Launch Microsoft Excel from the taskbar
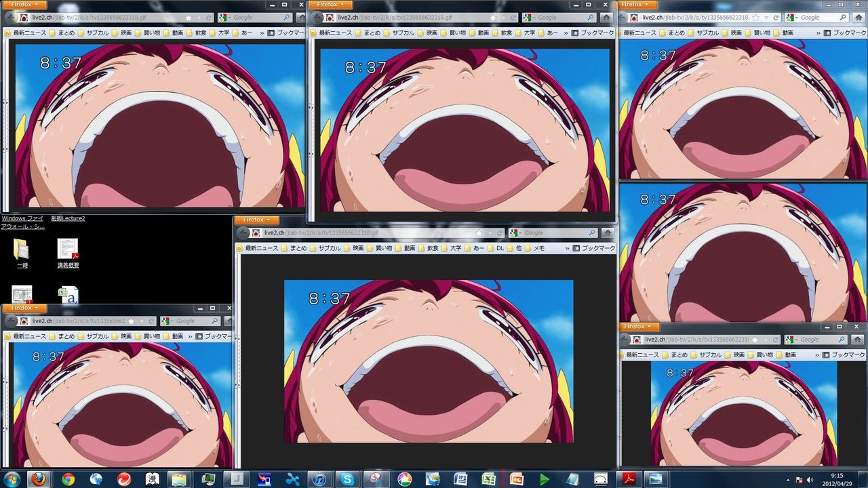Viewport: 868px width, 488px height. click(488, 479)
